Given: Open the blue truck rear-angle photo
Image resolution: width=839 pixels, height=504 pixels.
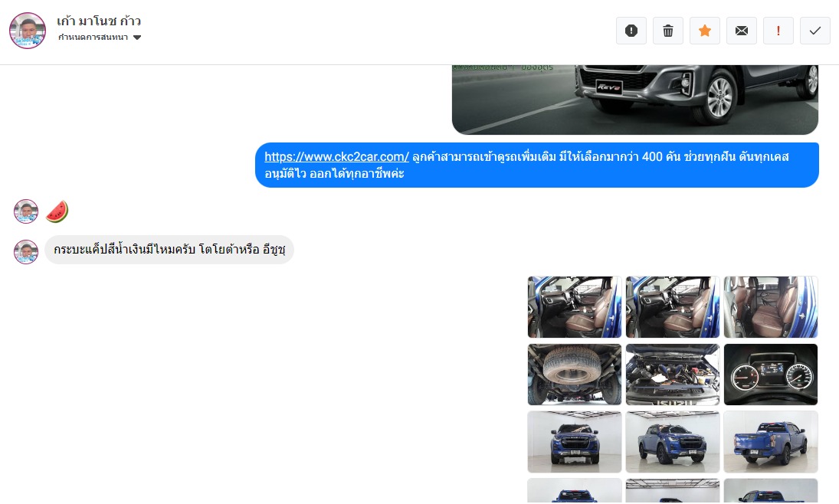Looking at the screenshot, I should [x=771, y=442].
